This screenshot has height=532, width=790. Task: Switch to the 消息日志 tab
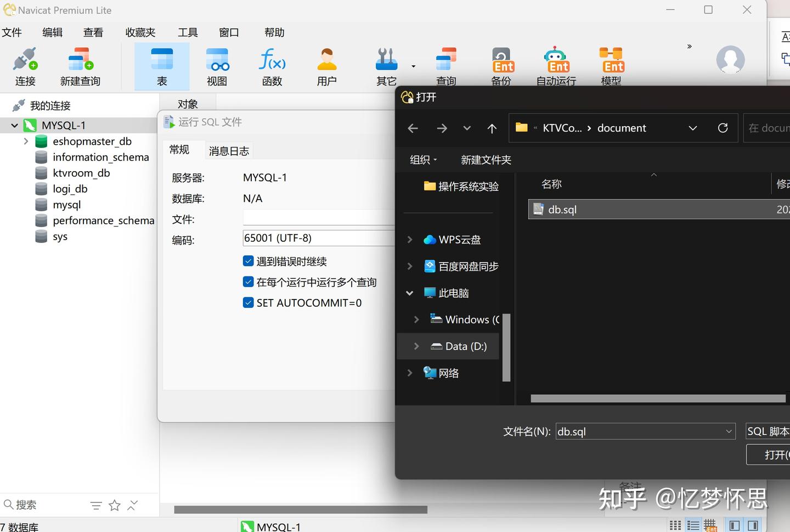pyautogui.click(x=229, y=150)
